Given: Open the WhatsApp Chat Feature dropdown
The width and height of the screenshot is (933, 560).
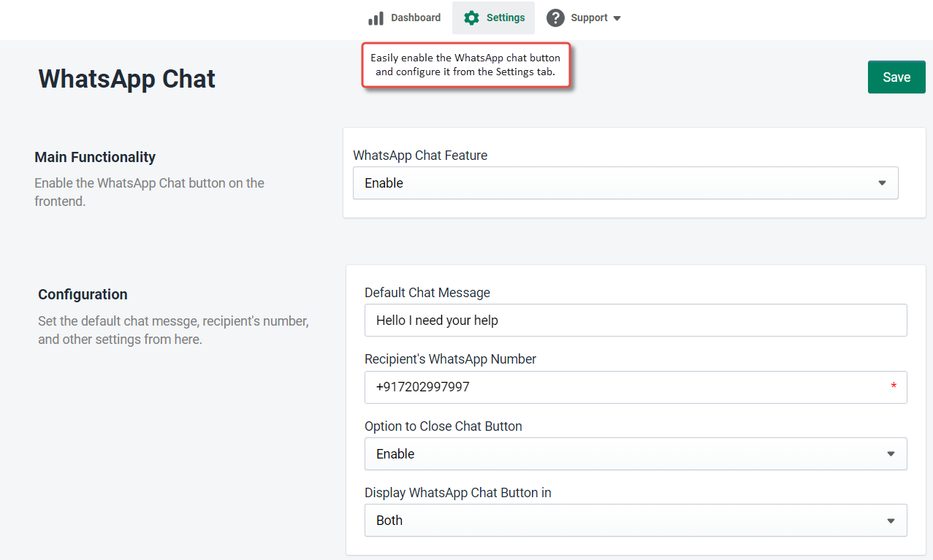Looking at the screenshot, I should [625, 183].
